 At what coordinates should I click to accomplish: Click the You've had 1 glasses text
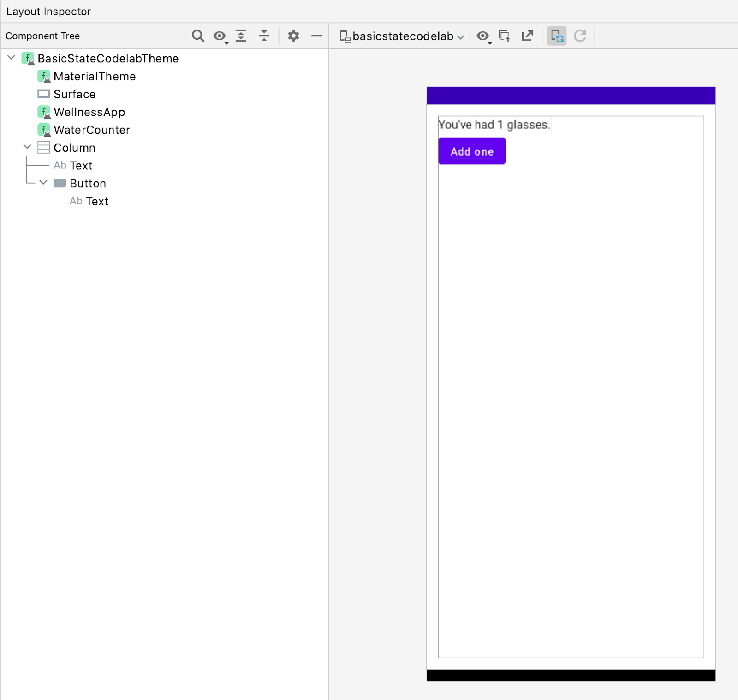(x=494, y=124)
